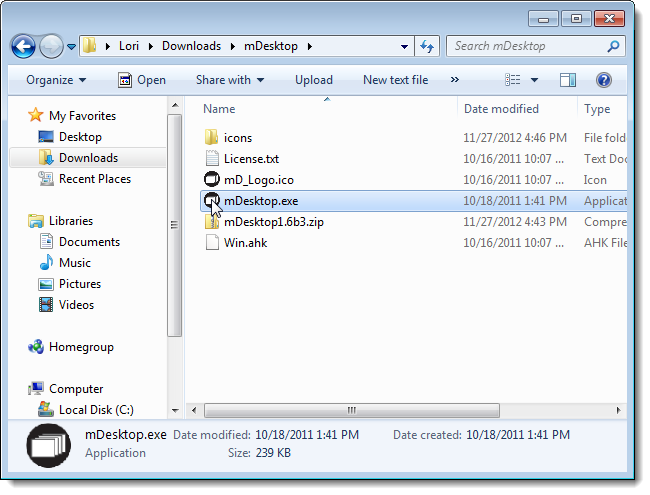650x495 pixels.
Task: Select mDesktop in the address path
Action: pyautogui.click(x=271, y=46)
